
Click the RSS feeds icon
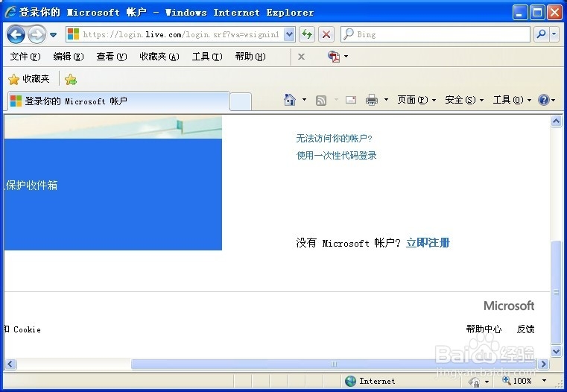pyautogui.click(x=321, y=100)
